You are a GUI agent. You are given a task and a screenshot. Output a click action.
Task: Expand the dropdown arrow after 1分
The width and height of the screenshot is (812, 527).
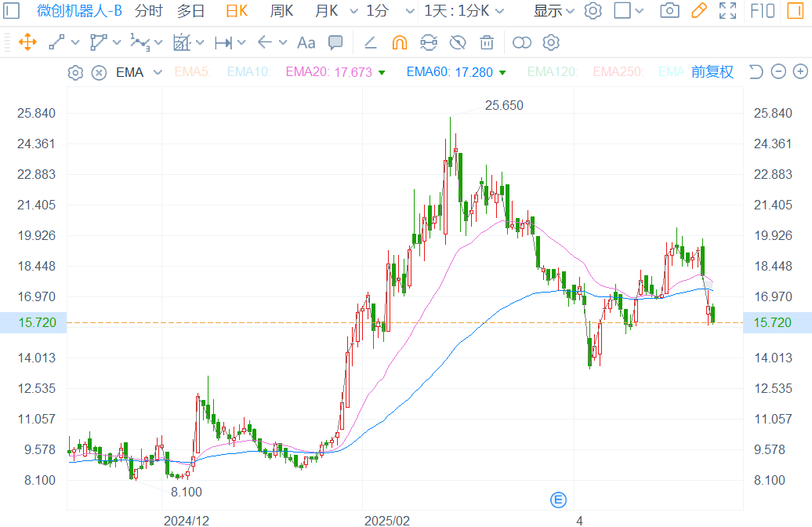410,11
